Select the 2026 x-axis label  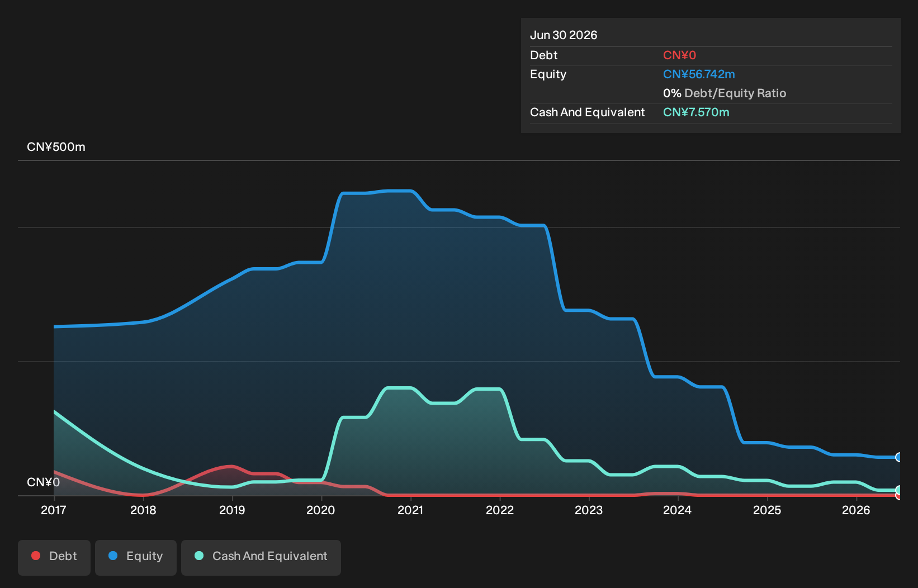856,510
